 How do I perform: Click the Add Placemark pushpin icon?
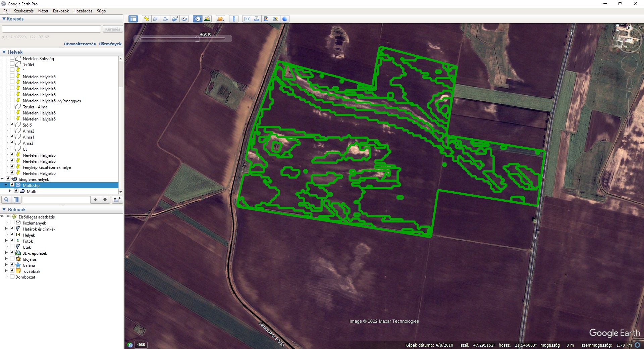click(146, 19)
